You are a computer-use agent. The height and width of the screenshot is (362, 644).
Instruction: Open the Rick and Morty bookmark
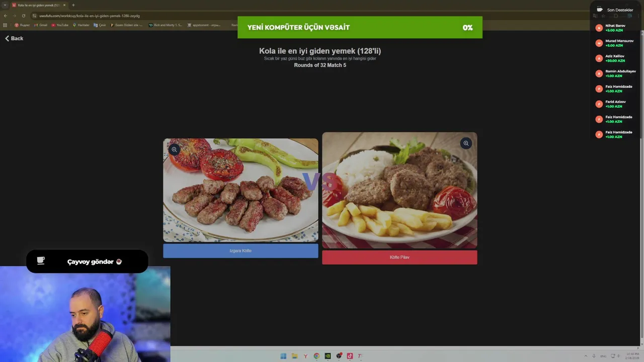pos(165,25)
